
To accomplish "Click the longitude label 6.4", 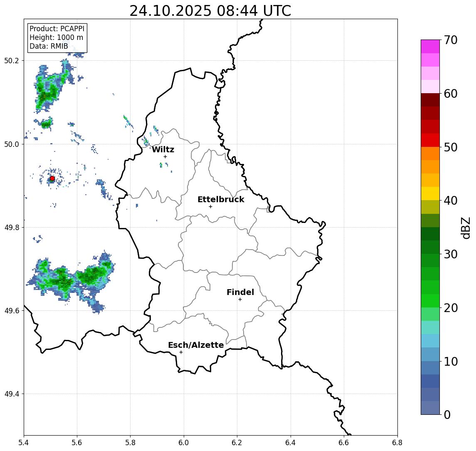I will point(291,443).
